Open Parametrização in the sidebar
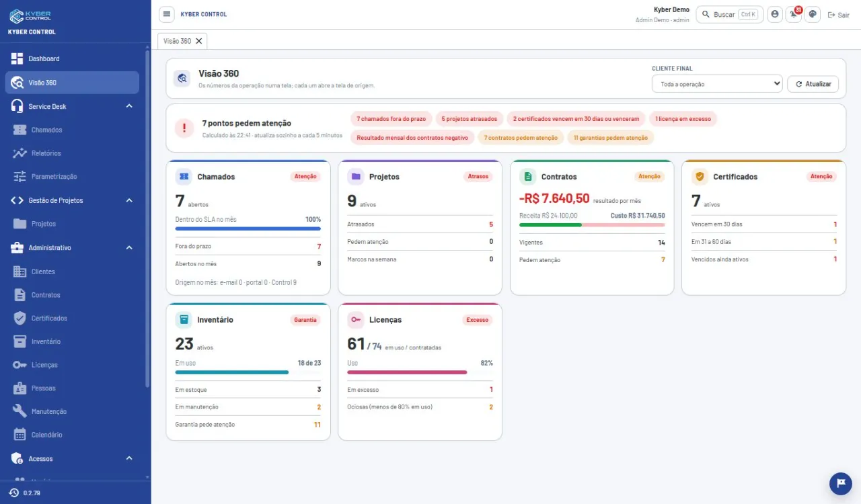 click(x=73, y=177)
